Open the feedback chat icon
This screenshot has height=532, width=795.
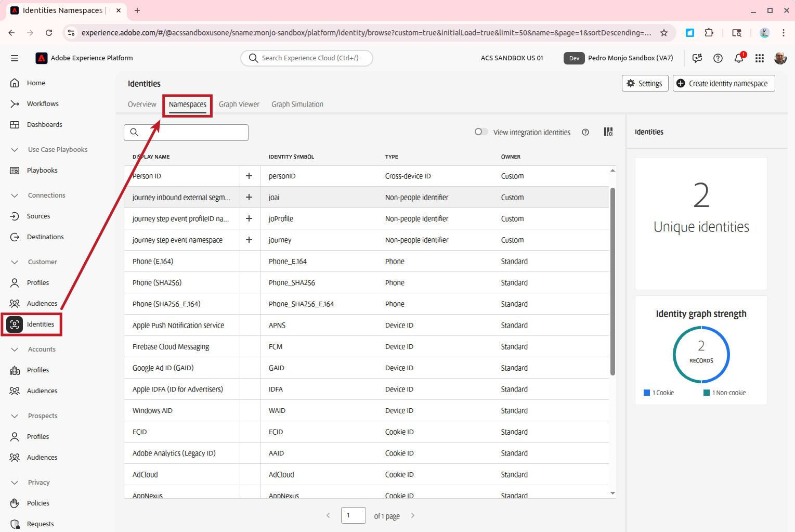pos(697,58)
